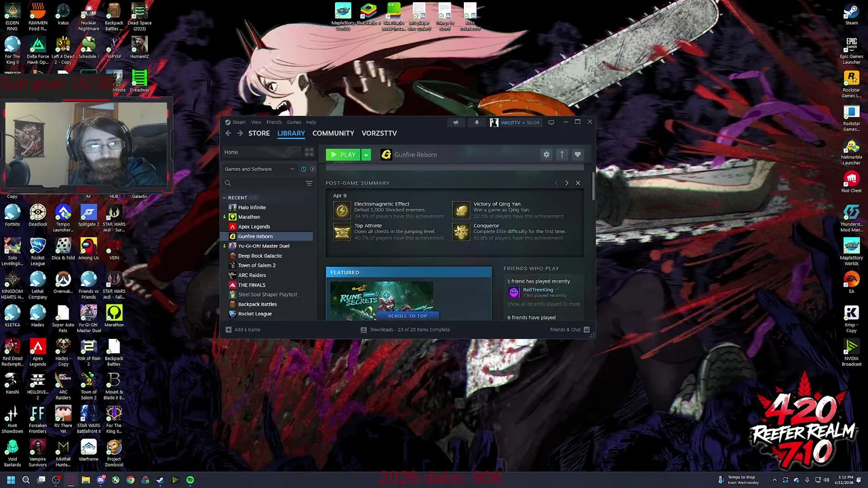
Task: Switch to the LIBRARY tab
Action: (291, 134)
